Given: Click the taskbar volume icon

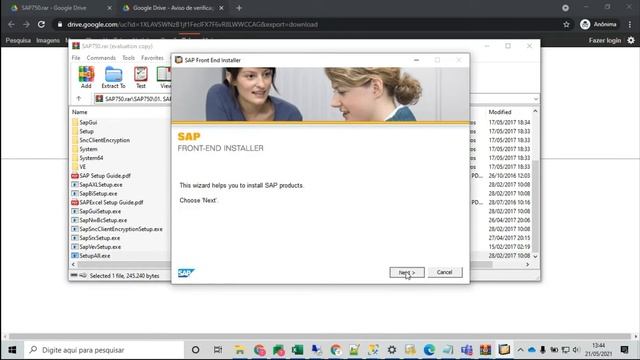Looking at the screenshot, I should click(x=576, y=350).
